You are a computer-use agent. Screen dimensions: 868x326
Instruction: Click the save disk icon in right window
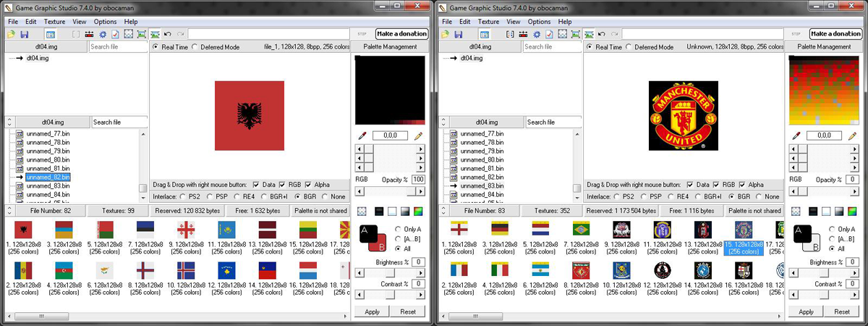click(x=458, y=34)
